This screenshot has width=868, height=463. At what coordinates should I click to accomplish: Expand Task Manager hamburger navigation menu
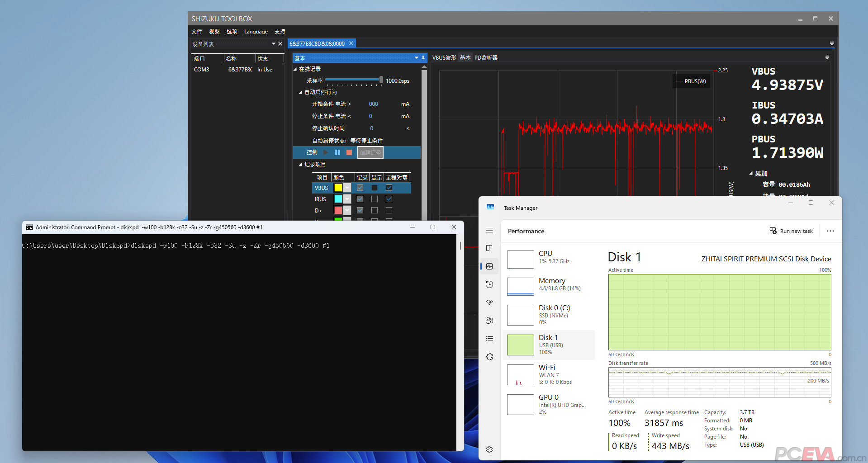click(489, 230)
